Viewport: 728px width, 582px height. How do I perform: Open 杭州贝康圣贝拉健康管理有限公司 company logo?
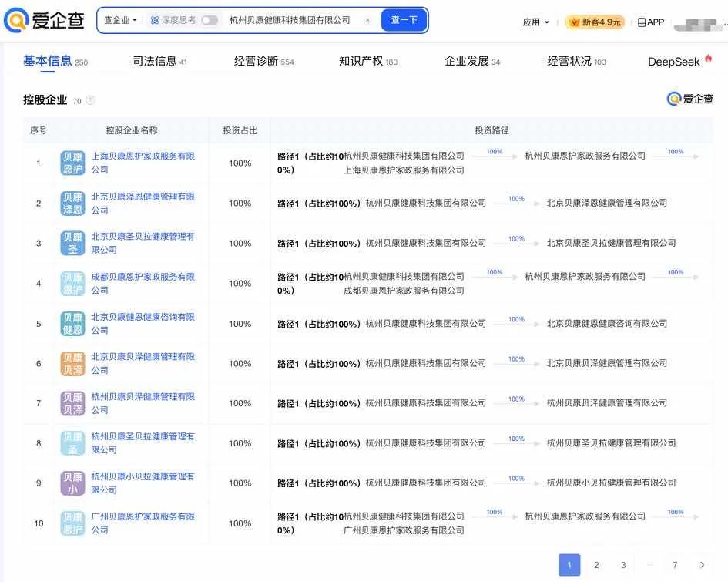pyautogui.click(x=73, y=443)
